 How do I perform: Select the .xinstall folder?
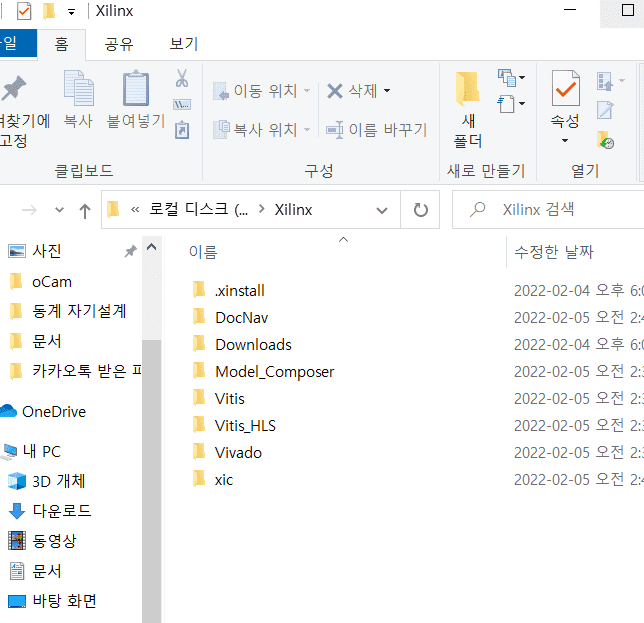point(240,290)
